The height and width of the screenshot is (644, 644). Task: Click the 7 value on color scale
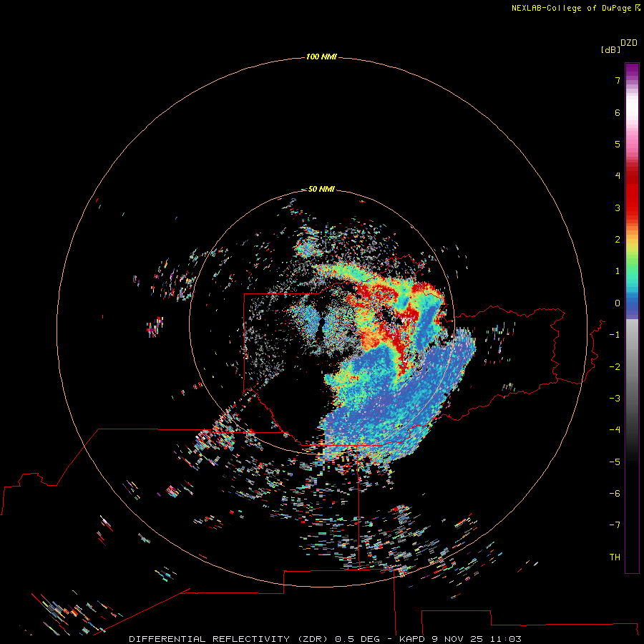tap(618, 80)
